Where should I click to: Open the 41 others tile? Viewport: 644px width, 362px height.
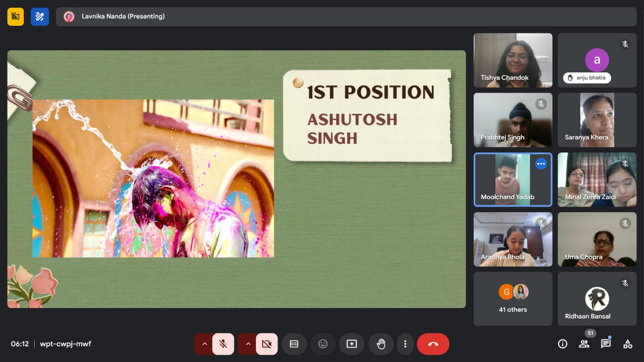tap(513, 299)
